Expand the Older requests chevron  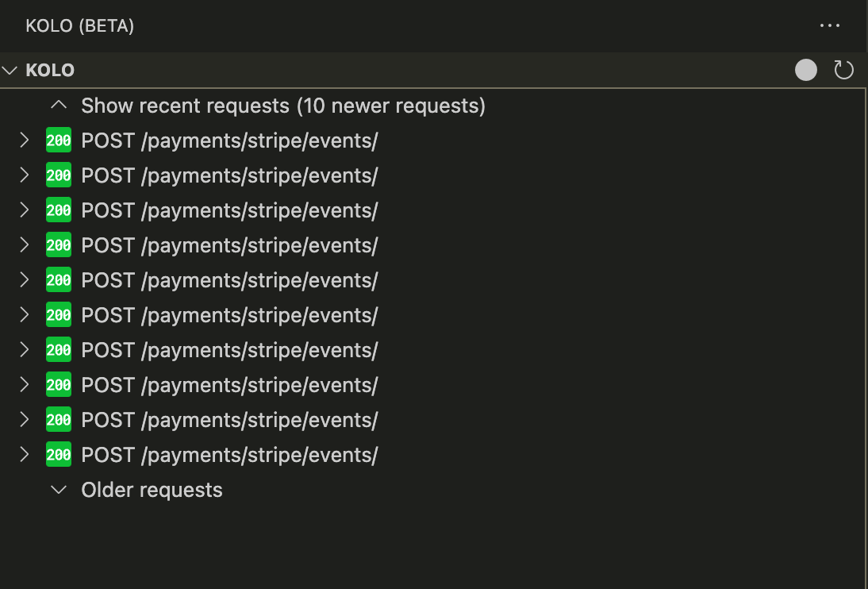click(58, 490)
